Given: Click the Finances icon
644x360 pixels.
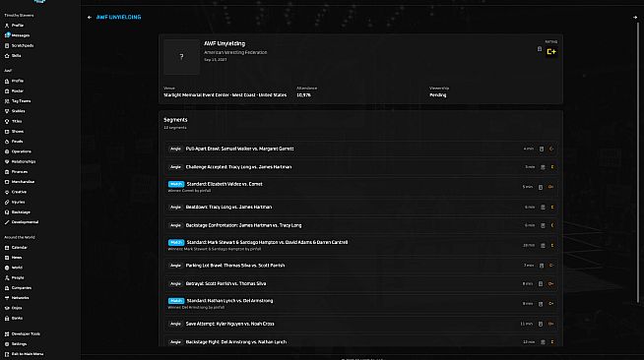Looking at the screenshot, I should (7, 172).
